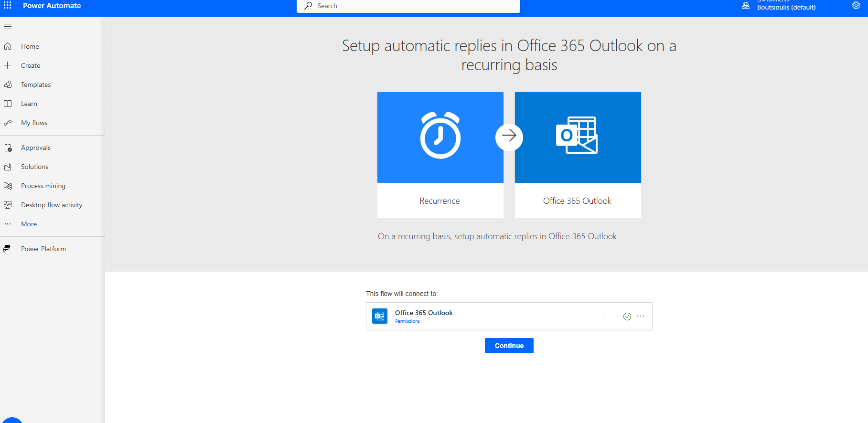868x423 pixels.
Task: Open Desktop flow activity
Action: (53, 205)
